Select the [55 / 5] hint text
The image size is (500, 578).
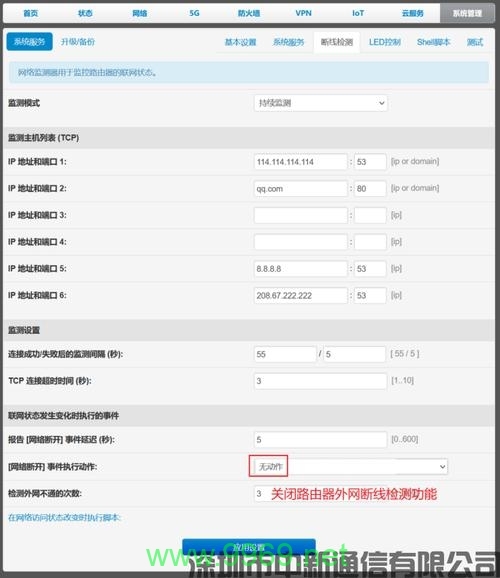tap(405, 354)
